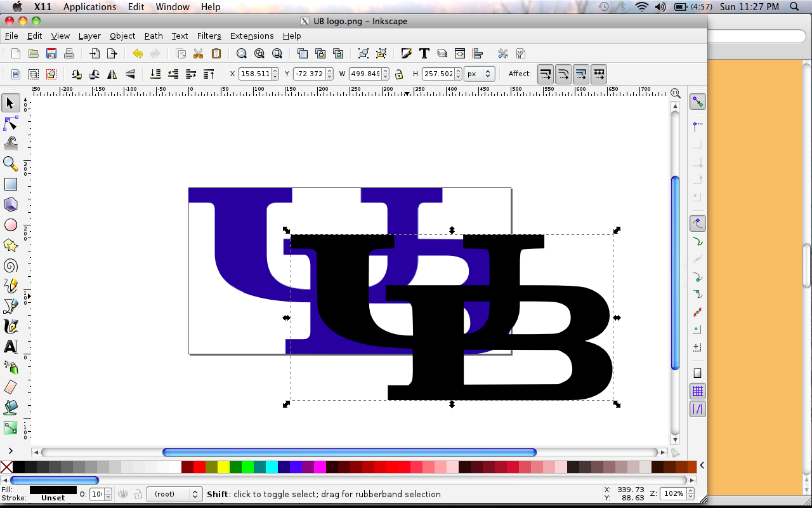Viewport: 812px width, 508px height.
Task: Cut selection with the scissors icon
Action: point(199,53)
